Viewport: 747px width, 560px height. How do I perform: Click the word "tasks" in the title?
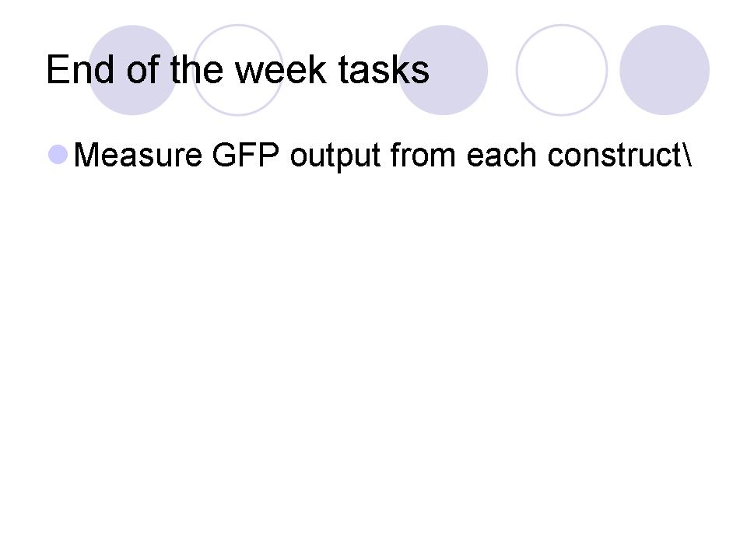tap(384, 70)
